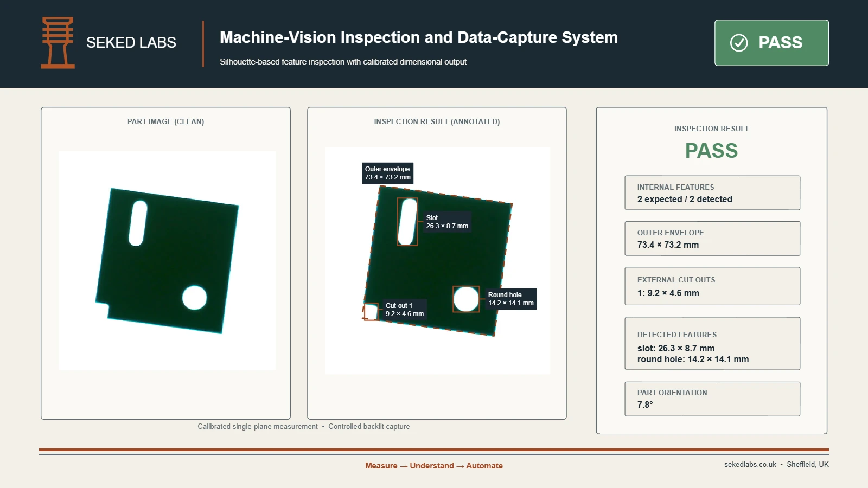The image size is (868, 488).
Task: Click the 'round hole: 14.2 × 14.1 mm' line
Action: (693, 359)
